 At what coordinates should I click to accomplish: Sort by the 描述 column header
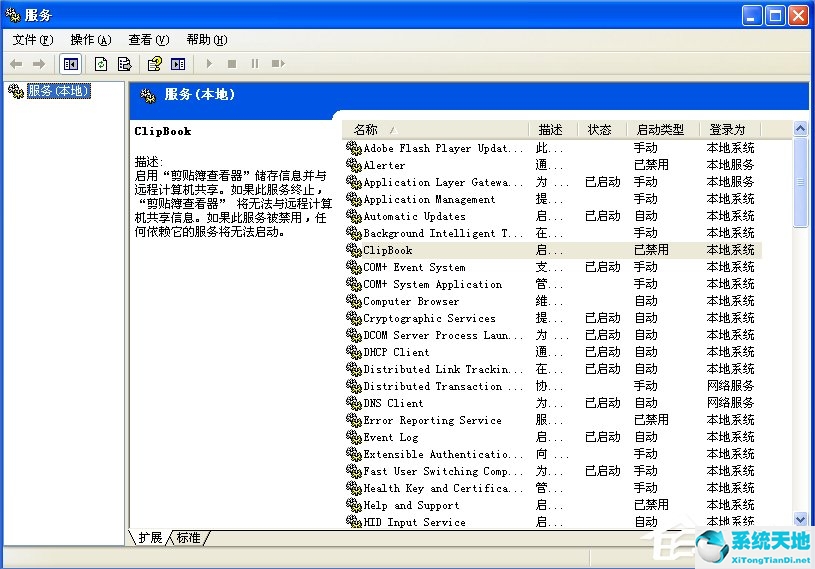click(553, 129)
